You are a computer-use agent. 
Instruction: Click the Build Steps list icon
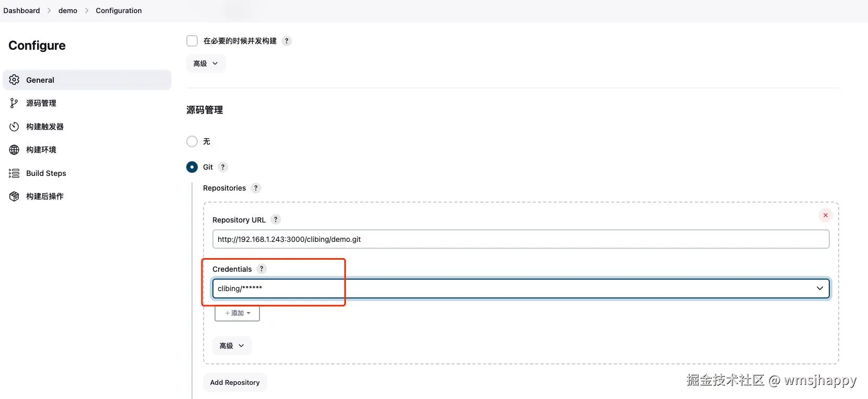click(x=14, y=173)
